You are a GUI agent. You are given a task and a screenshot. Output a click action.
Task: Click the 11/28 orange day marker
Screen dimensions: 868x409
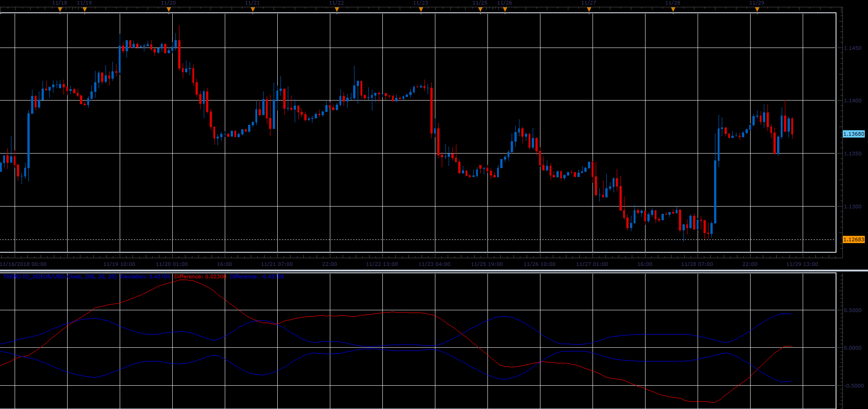(673, 10)
